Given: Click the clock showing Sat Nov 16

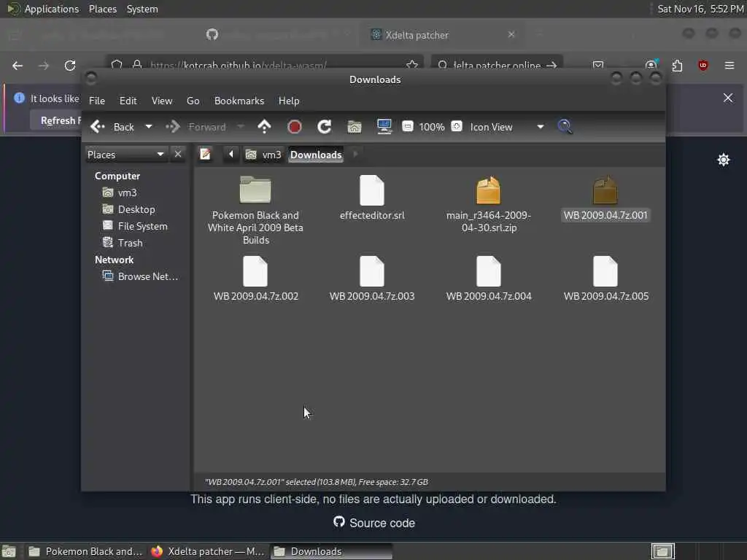Looking at the screenshot, I should [700, 9].
